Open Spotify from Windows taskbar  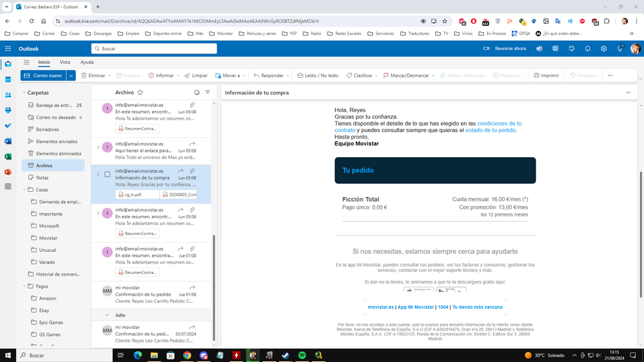[302, 356]
